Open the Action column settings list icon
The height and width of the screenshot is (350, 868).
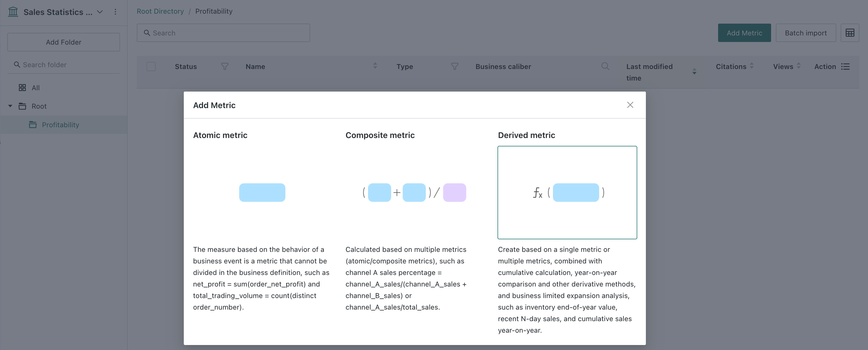[845, 66]
